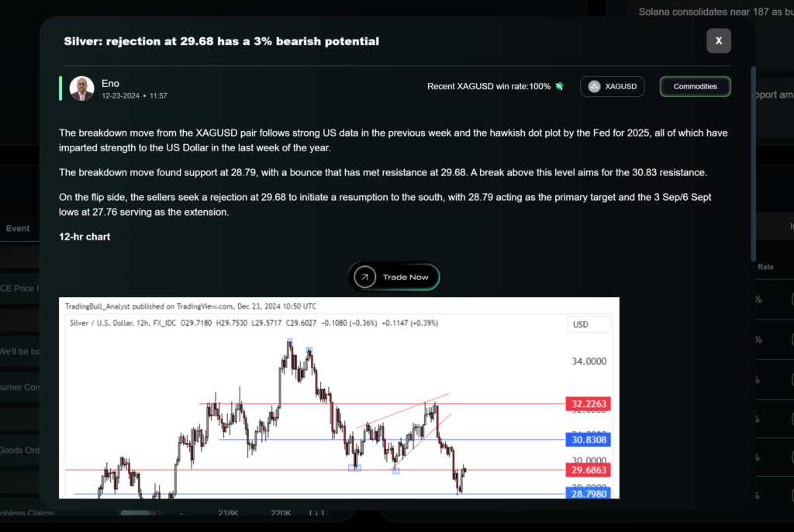Click the red 29.6863 price label
794x532 pixels.
(587, 470)
